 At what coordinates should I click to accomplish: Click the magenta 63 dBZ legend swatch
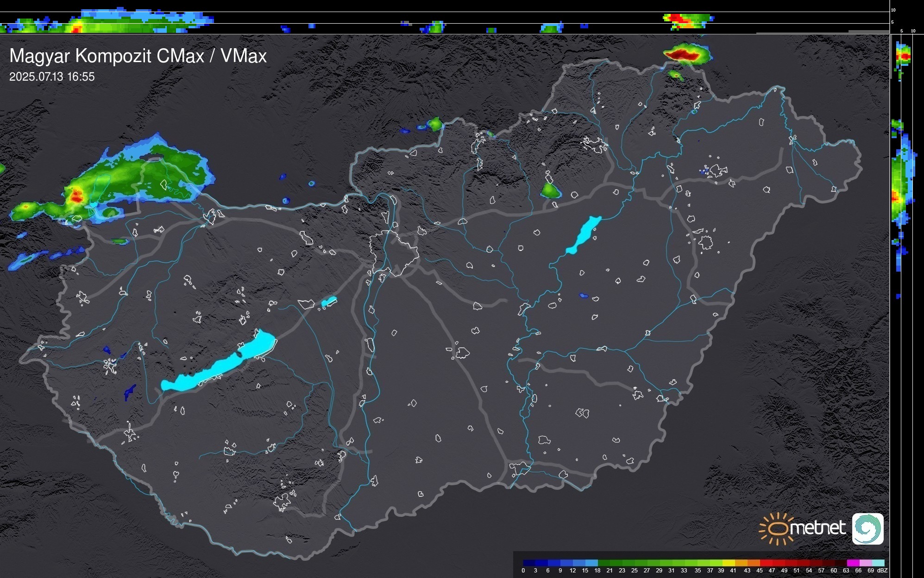853,563
